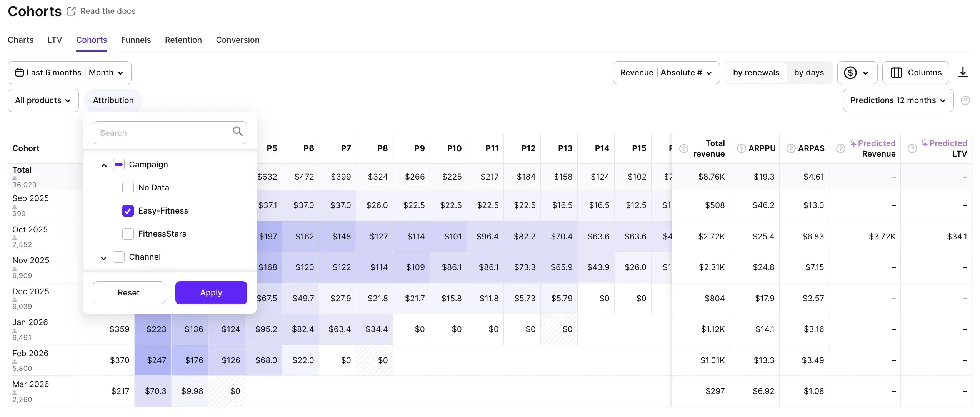Click the calendar icon in date filter
The image size is (980, 417).
click(x=19, y=72)
